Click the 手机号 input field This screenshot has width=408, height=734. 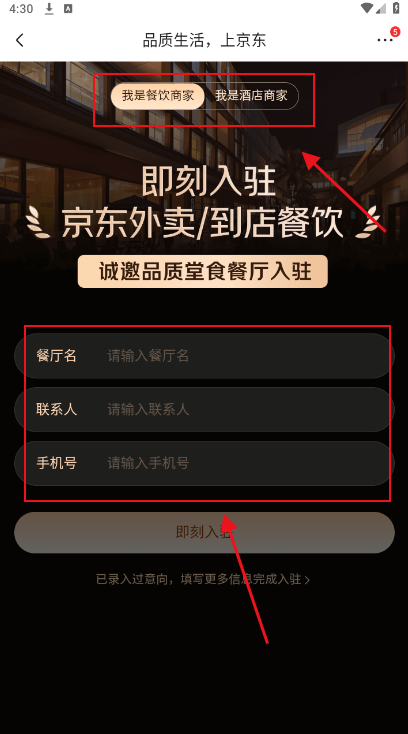pyautogui.click(x=204, y=463)
